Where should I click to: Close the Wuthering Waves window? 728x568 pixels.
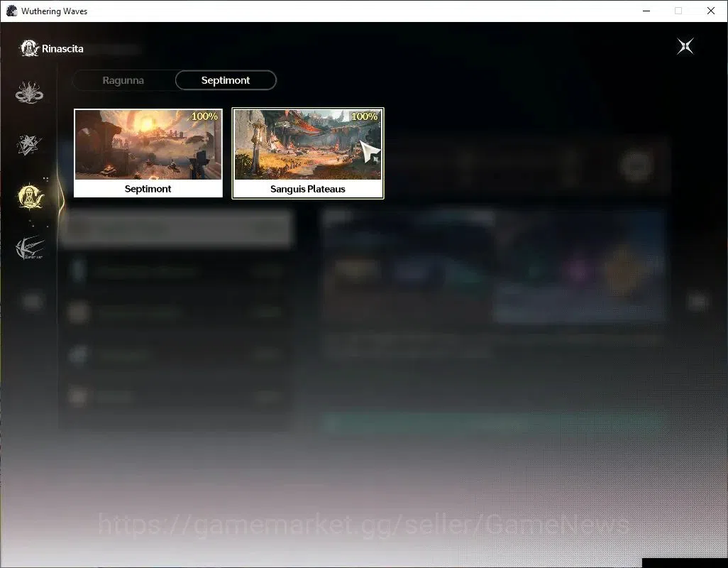pos(711,11)
